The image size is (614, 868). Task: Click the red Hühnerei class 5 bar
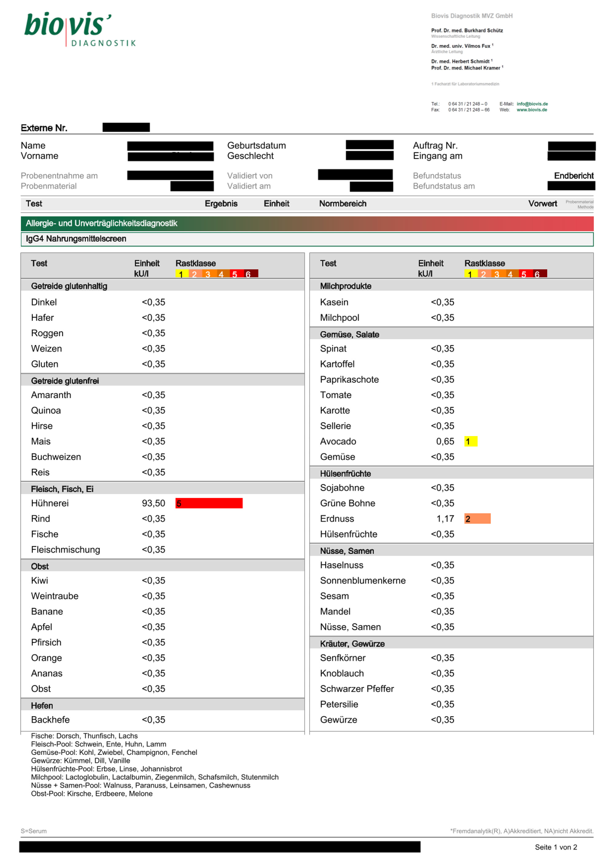tap(209, 503)
